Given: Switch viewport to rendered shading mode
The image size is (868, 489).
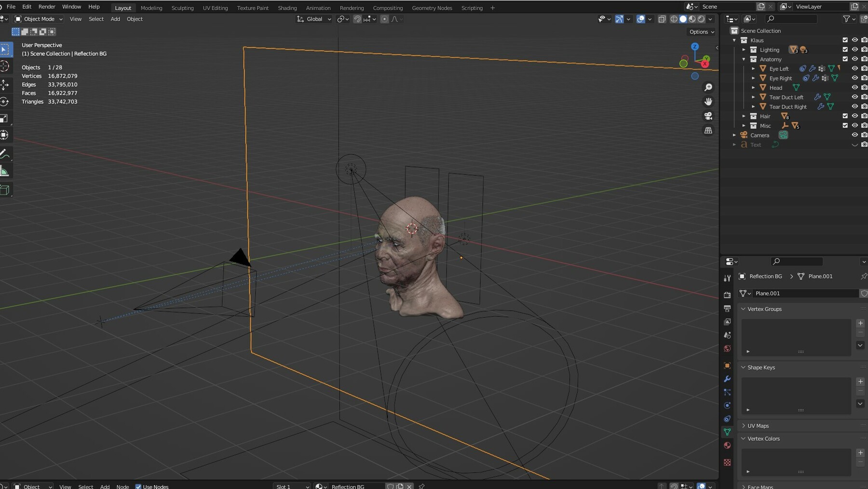Looking at the screenshot, I should (x=702, y=19).
